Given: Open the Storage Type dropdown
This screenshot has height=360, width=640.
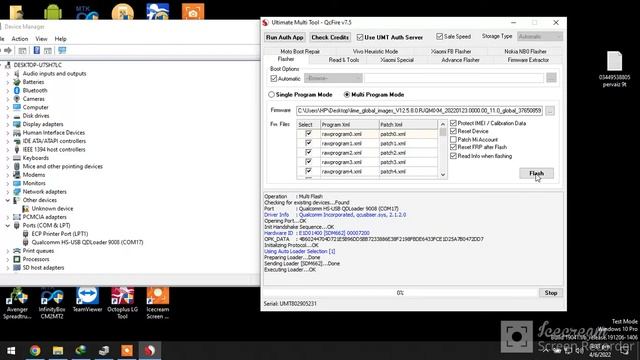Looking at the screenshot, I should coord(540,37).
